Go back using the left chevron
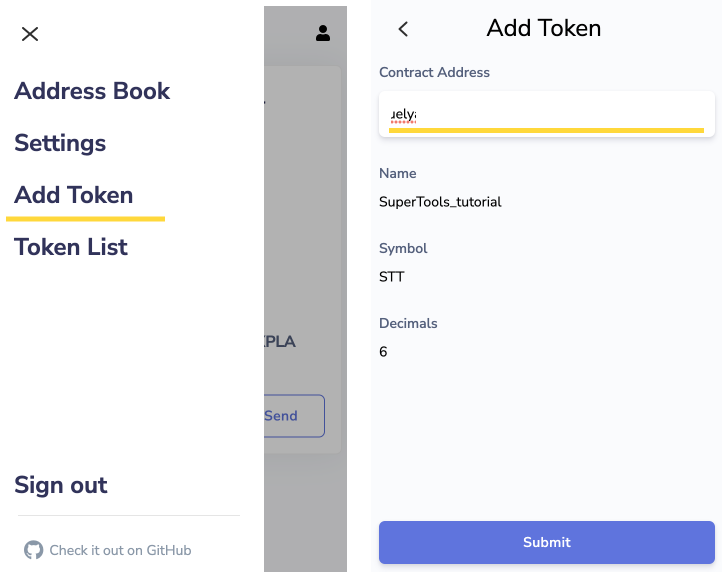This screenshot has height=572, width=722. [403, 29]
